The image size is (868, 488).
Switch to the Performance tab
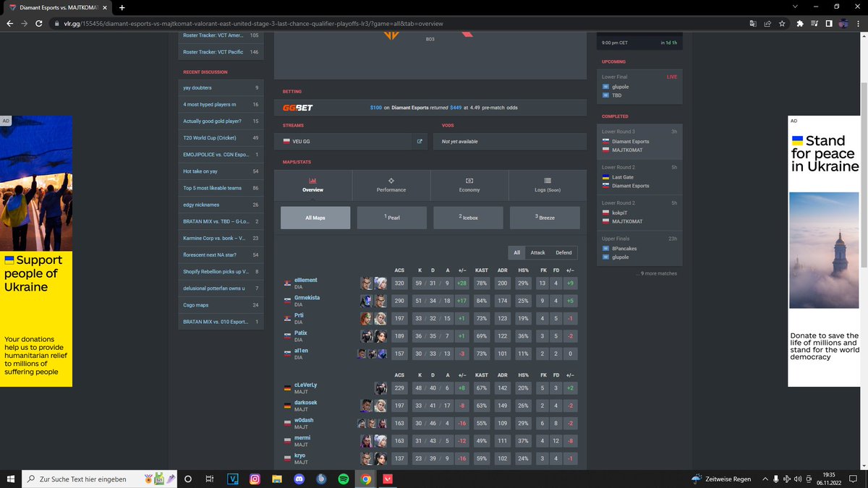(391, 185)
